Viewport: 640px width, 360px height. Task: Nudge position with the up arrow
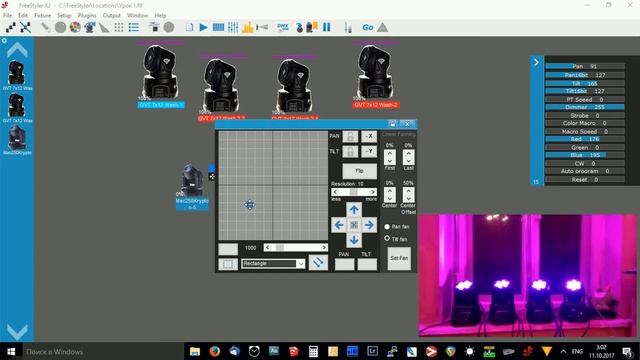coord(354,210)
